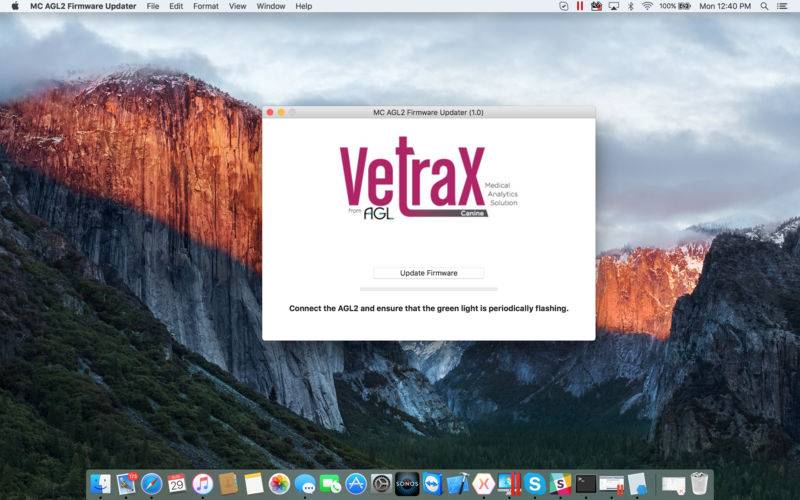Open the hexagon X app in Dock
800x500 pixels.
coord(484,483)
